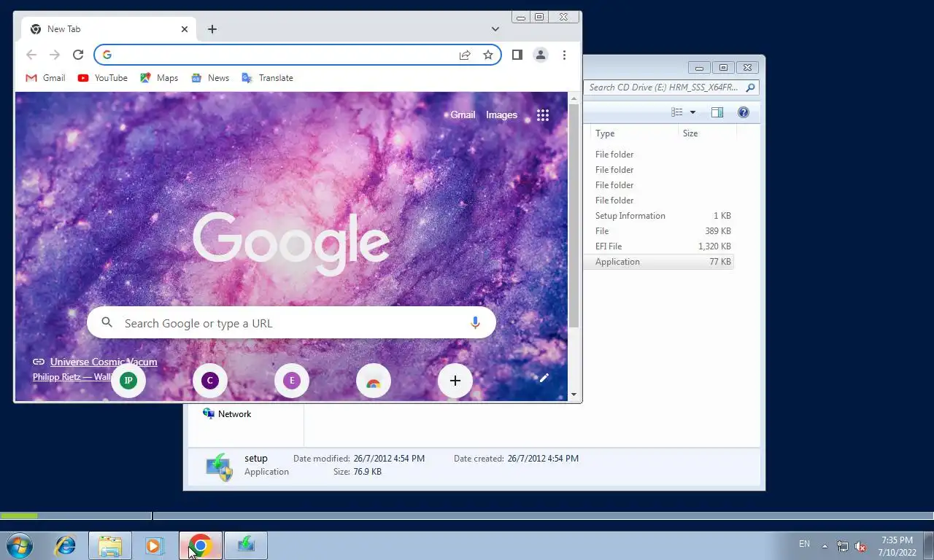Open Universe Cosmic Vacuum theme link
Image resolution: width=934 pixels, height=560 pixels.
104,362
